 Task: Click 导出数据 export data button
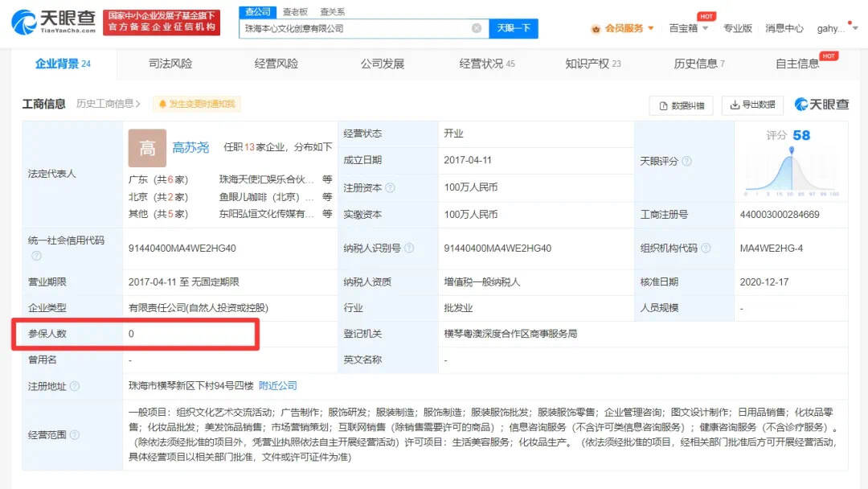tap(752, 105)
